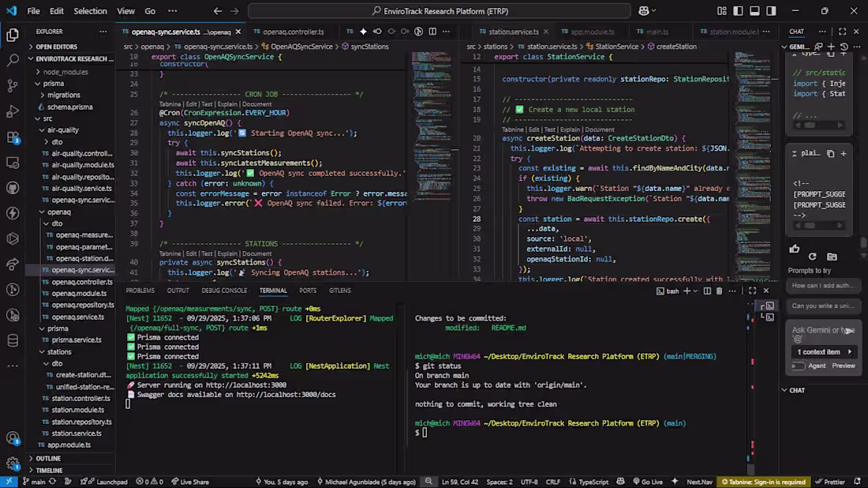Collapse the openaq folder in explorer

pyautogui.click(x=58, y=212)
